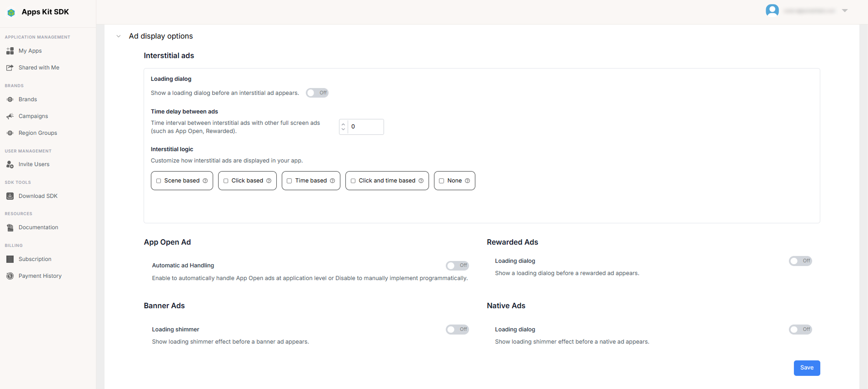Tick the Click based checkbox

coord(226,181)
